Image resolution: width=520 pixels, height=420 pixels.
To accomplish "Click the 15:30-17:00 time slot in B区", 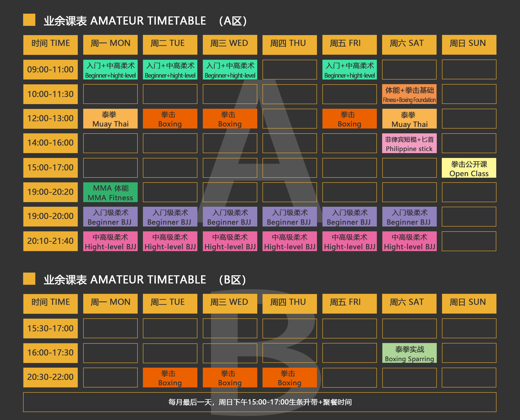I will 50,328.
